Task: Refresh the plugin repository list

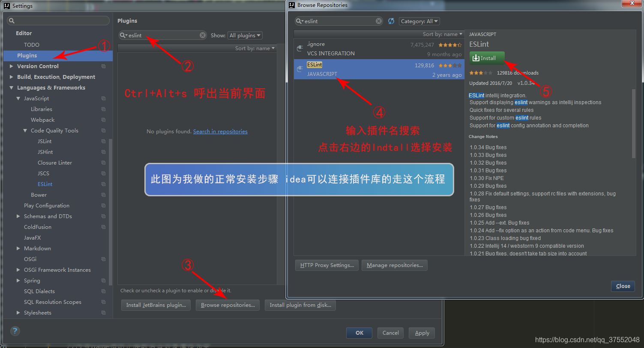Action: 391,21
